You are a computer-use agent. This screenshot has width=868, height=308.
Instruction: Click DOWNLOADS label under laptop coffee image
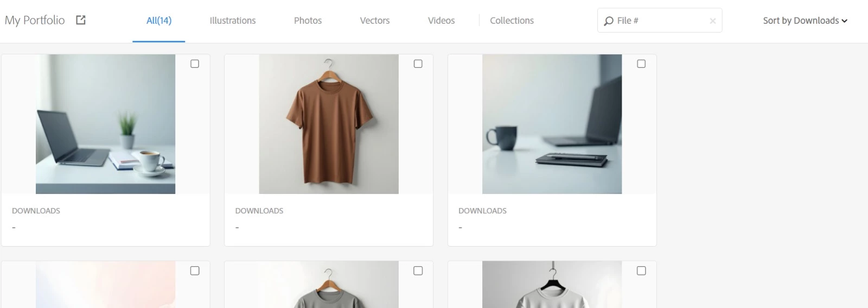tap(36, 211)
